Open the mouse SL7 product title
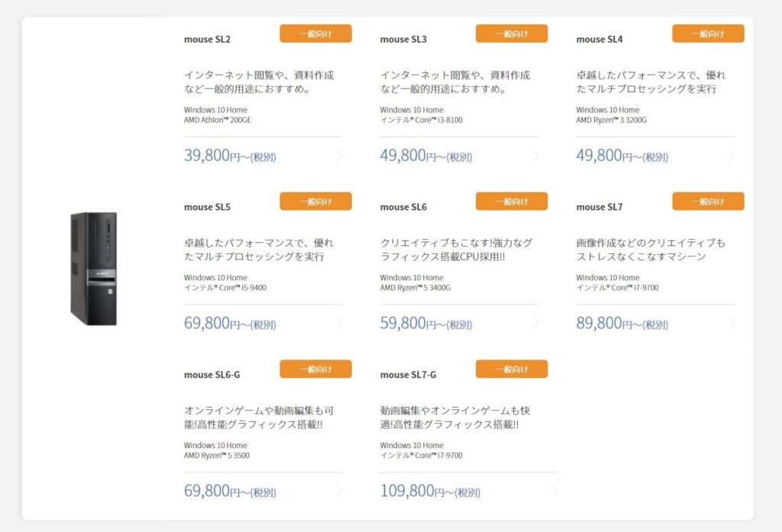This screenshot has height=532, width=782. (599, 207)
